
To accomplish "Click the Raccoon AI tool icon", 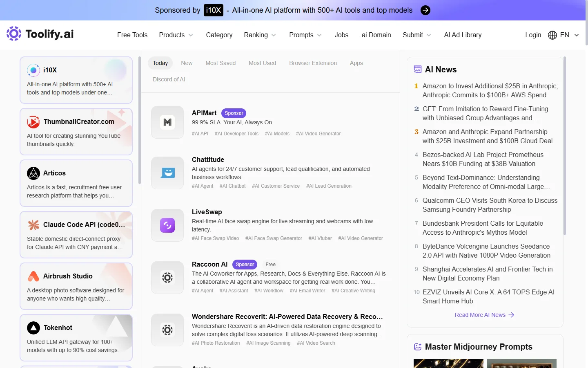I will click(167, 278).
